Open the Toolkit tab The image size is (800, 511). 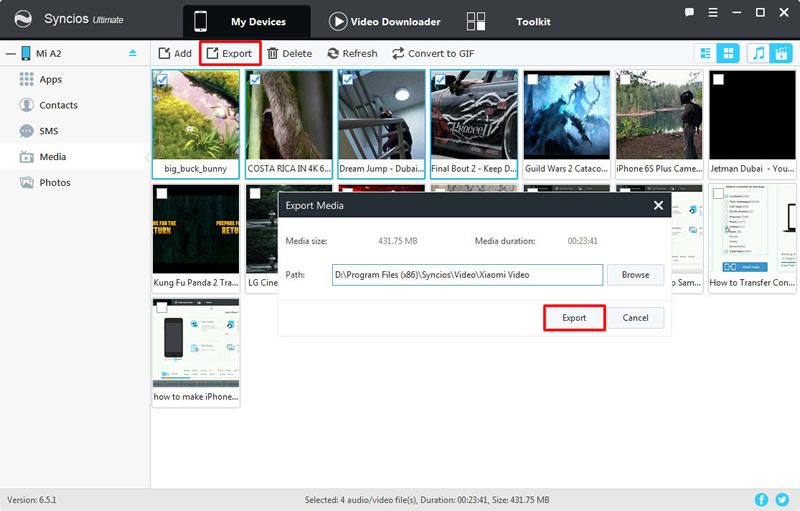coord(533,21)
